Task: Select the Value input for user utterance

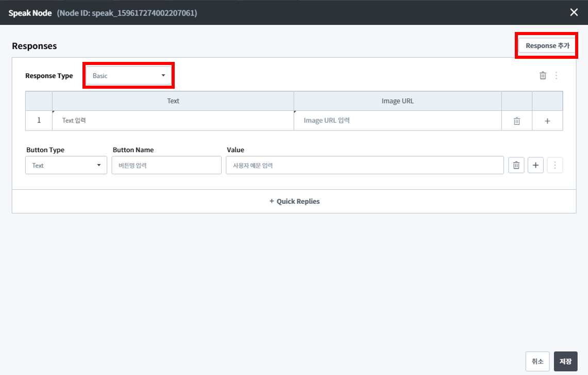Action: pyautogui.click(x=364, y=166)
